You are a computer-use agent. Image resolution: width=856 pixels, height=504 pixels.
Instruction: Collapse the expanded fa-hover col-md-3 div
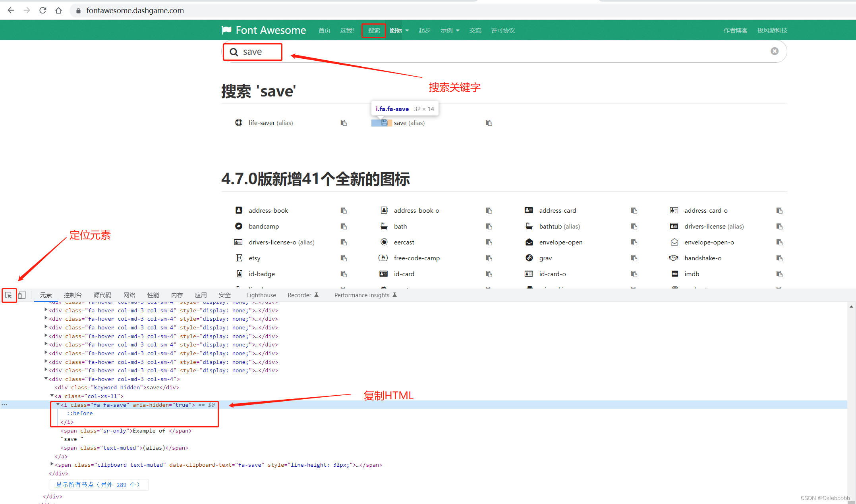(46, 379)
